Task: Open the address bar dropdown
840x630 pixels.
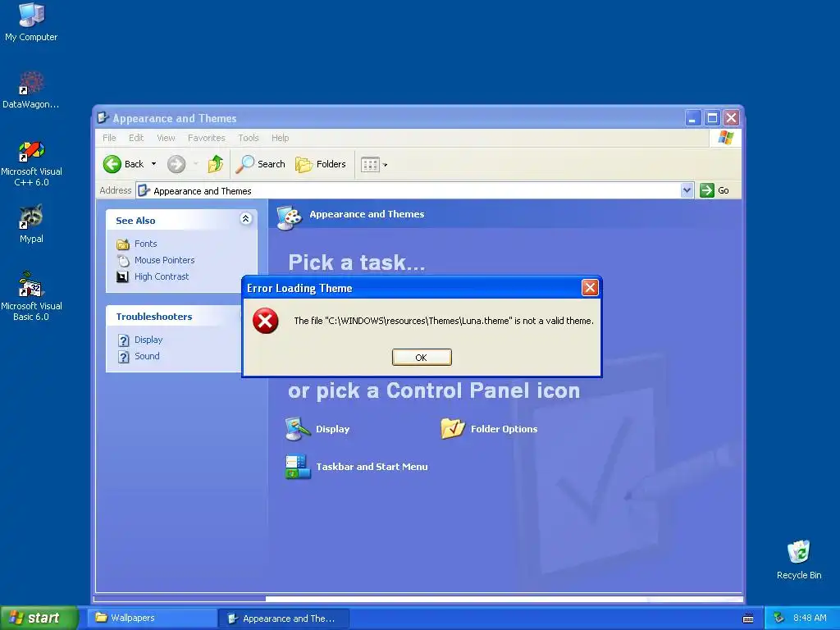Action: click(687, 190)
